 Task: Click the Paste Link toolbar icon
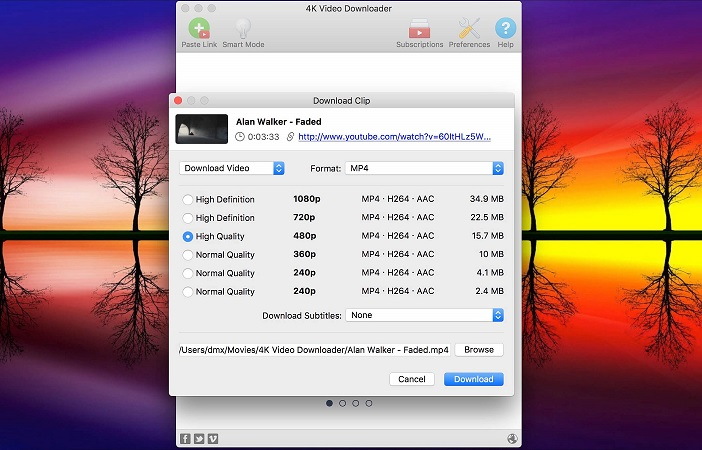[x=199, y=28]
